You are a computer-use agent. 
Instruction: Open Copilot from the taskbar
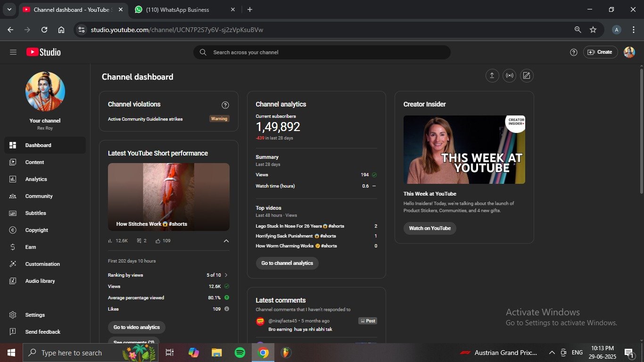[x=194, y=353]
